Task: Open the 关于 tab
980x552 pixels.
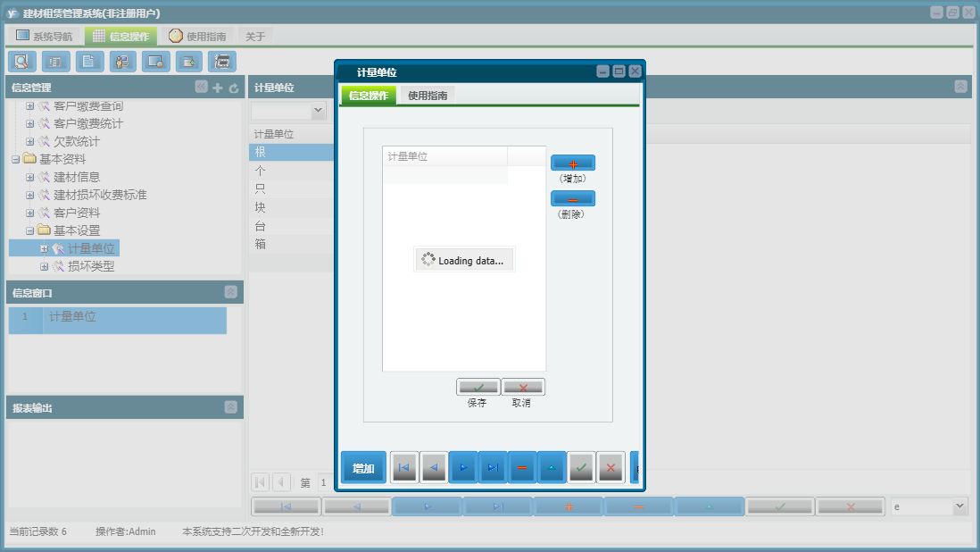Action: point(255,37)
